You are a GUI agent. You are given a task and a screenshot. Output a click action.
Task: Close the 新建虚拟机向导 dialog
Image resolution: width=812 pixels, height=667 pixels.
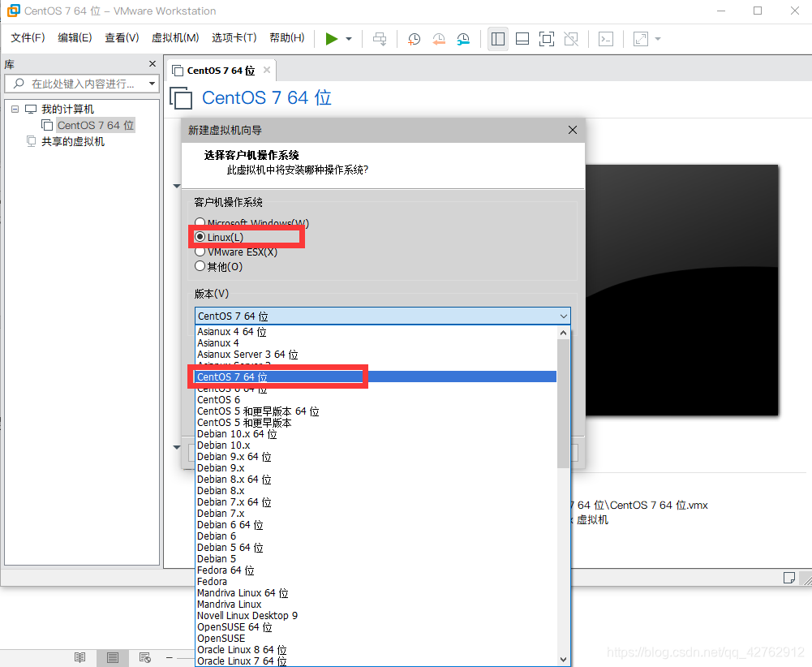pyautogui.click(x=572, y=130)
